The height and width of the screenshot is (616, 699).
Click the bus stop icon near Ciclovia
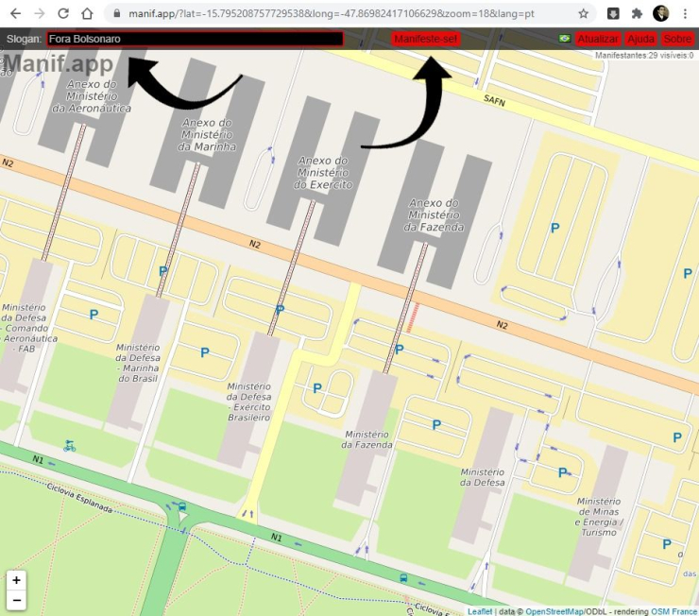point(403,577)
